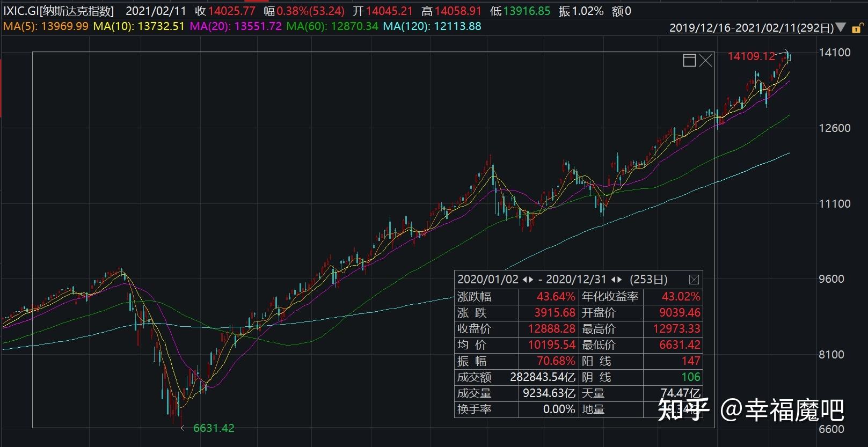Click the (253日) day count text

tap(648, 280)
